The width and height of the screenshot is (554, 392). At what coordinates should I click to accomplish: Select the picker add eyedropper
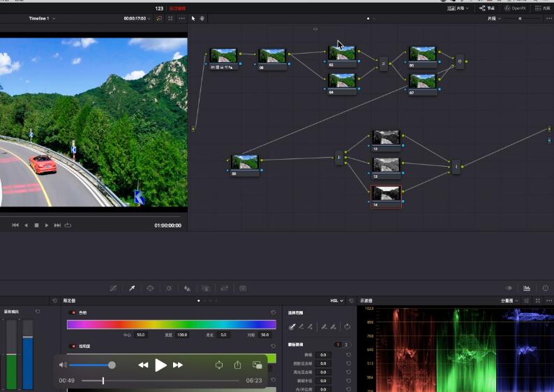point(310,326)
